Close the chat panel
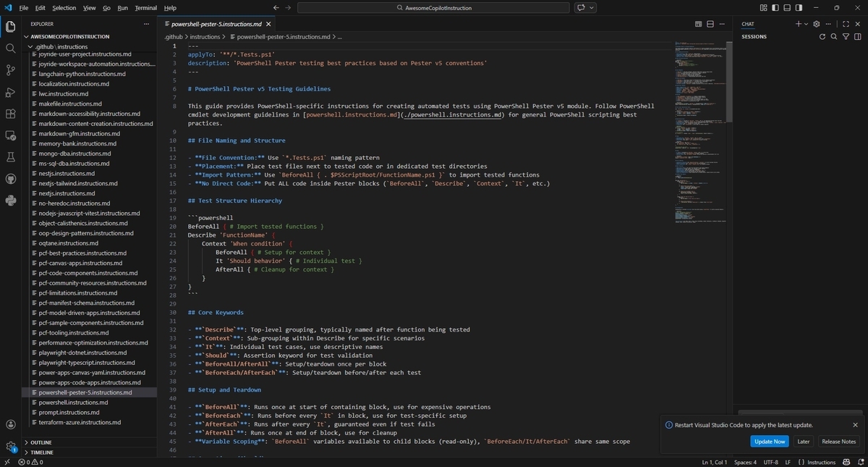Image resolution: width=868 pixels, height=467 pixels. [858, 24]
